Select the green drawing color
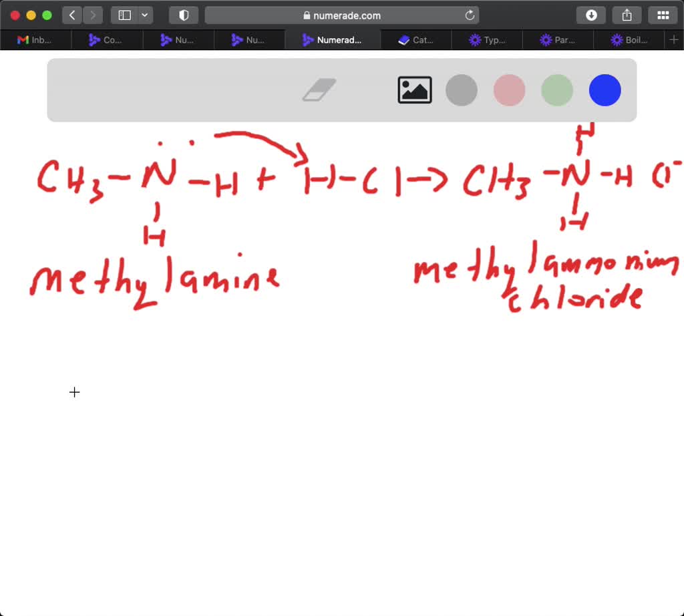The image size is (684, 616). tap(557, 90)
